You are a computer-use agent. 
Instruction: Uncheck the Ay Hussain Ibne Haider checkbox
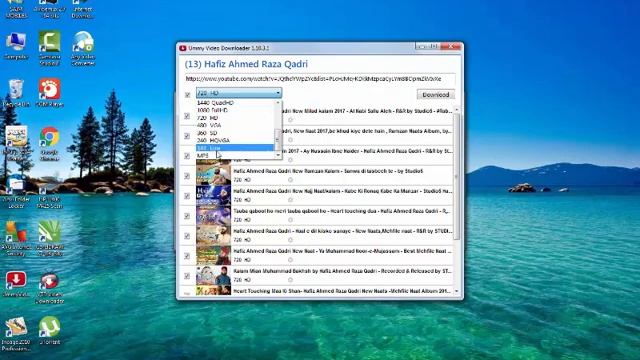click(187, 156)
